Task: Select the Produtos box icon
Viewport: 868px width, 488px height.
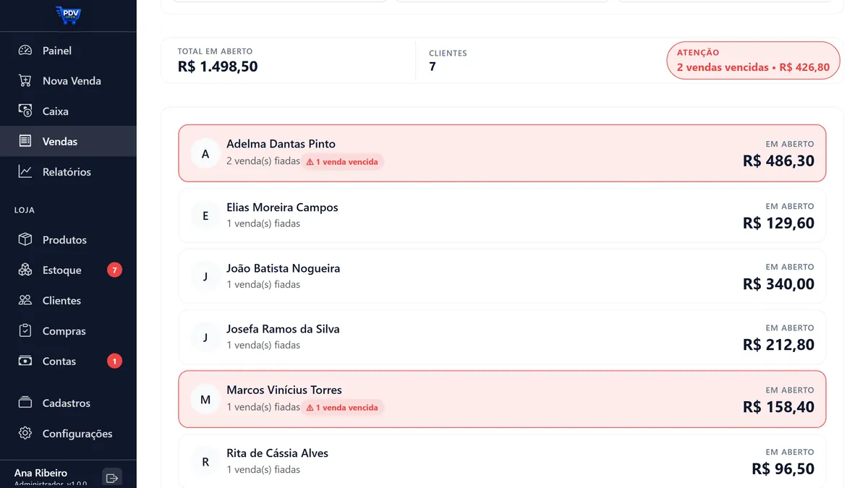Action: [25, 240]
